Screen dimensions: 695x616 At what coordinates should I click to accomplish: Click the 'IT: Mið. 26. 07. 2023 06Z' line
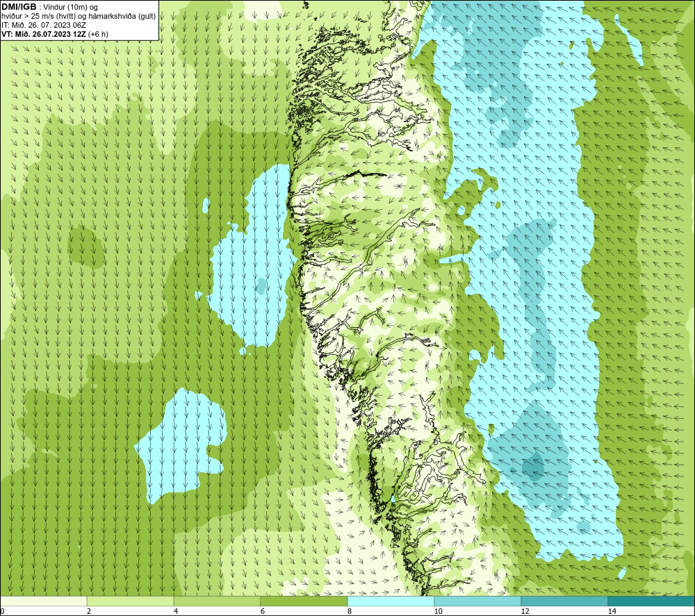43,25
